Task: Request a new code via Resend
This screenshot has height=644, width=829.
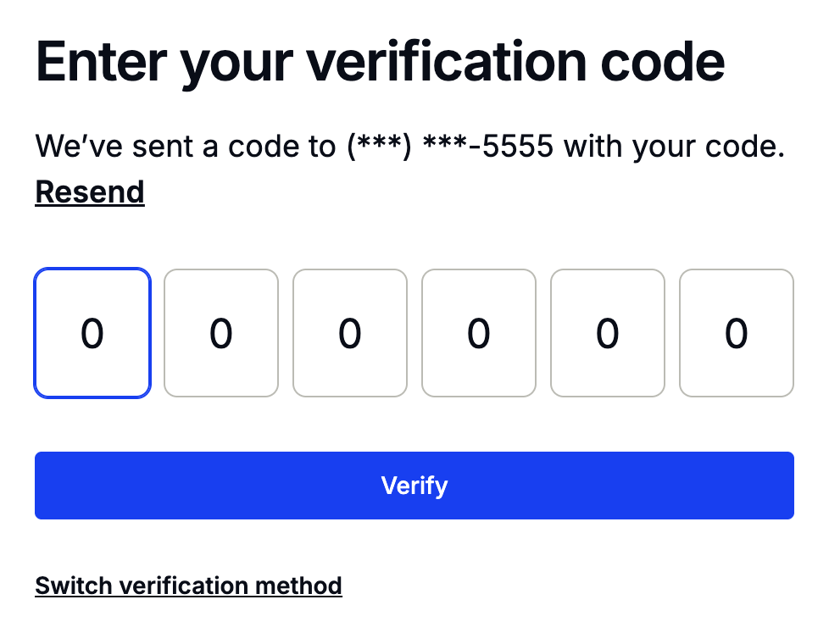Action: coord(90,192)
